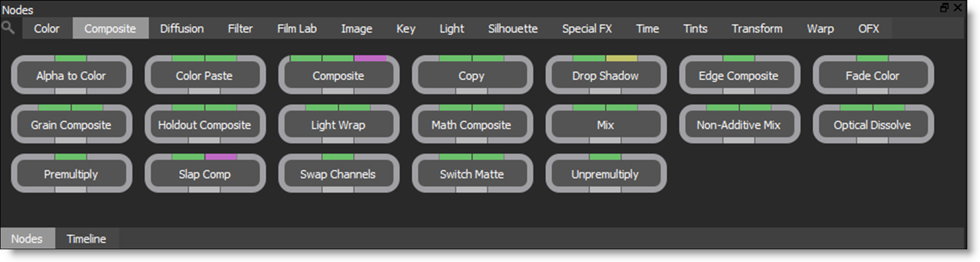Viewport: 980px width, 262px height.
Task: Open the Special FX tab
Action: coord(587,28)
